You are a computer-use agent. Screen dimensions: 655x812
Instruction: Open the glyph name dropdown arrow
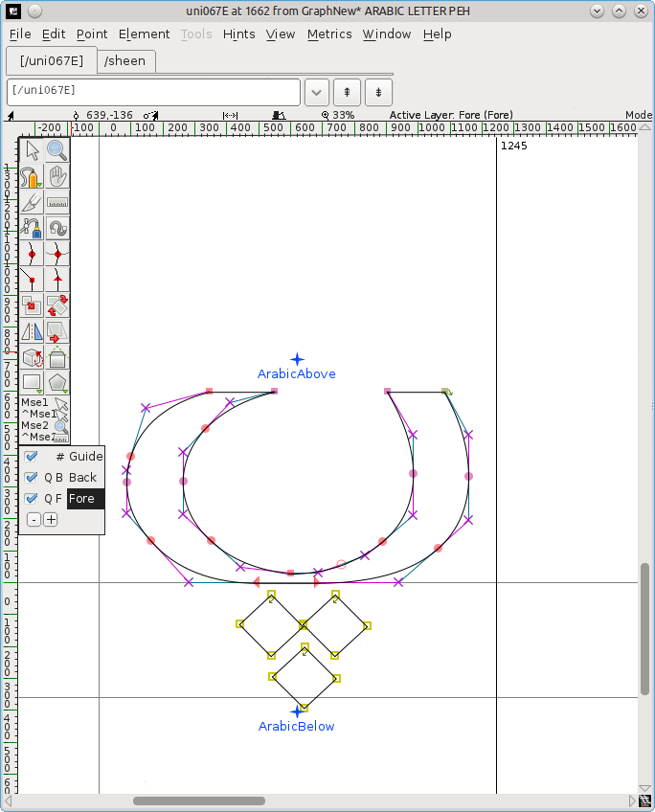pos(317,92)
